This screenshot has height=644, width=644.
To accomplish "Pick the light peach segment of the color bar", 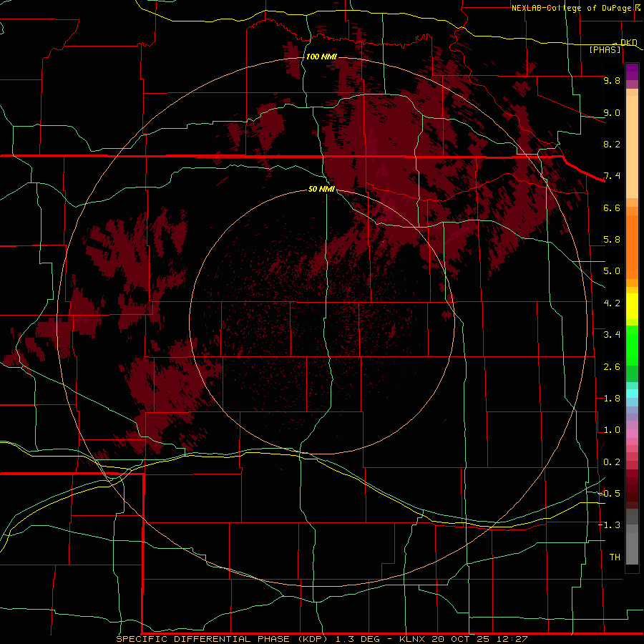I will pos(632,147).
